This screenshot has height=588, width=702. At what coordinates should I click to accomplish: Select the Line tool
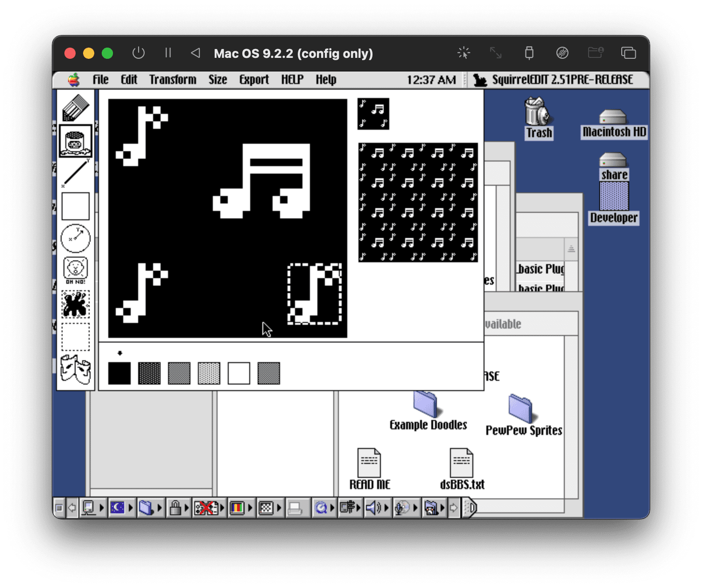pyautogui.click(x=75, y=173)
